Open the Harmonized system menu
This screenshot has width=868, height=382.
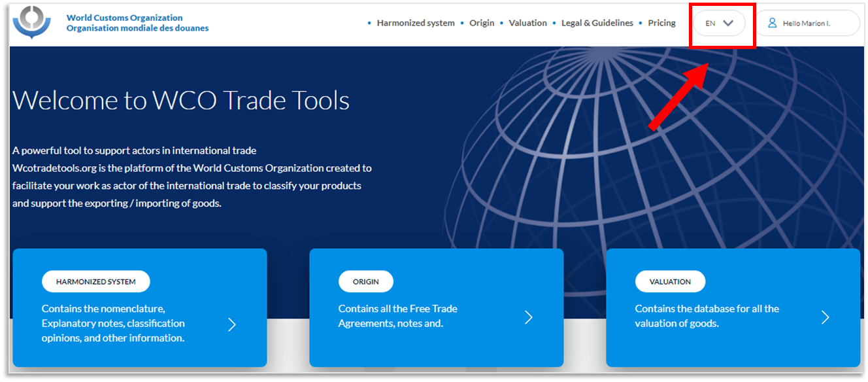pos(416,23)
